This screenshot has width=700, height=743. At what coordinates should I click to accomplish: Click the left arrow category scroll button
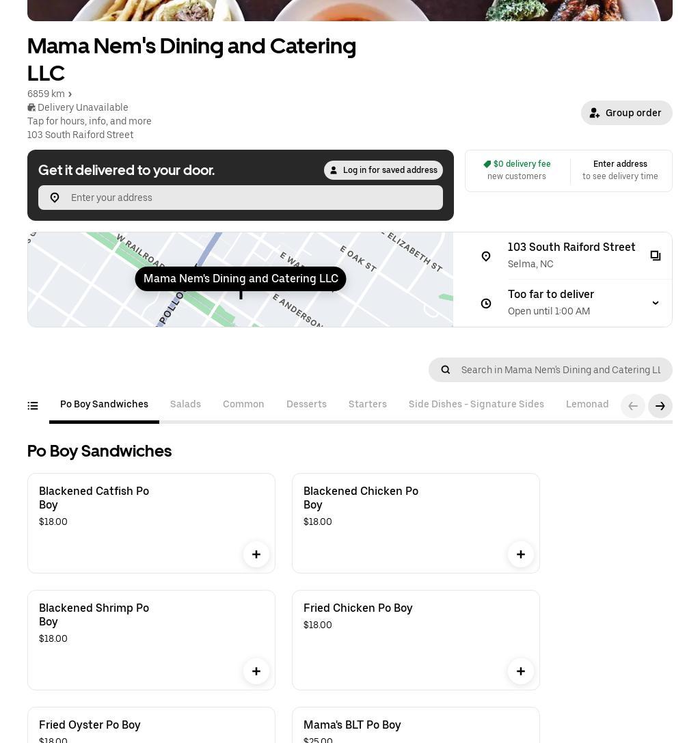point(633,406)
